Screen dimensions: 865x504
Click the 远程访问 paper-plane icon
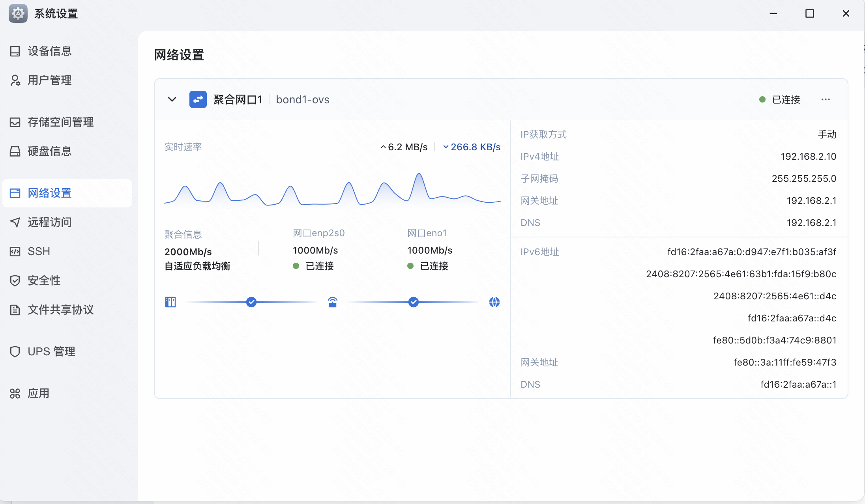click(15, 222)
